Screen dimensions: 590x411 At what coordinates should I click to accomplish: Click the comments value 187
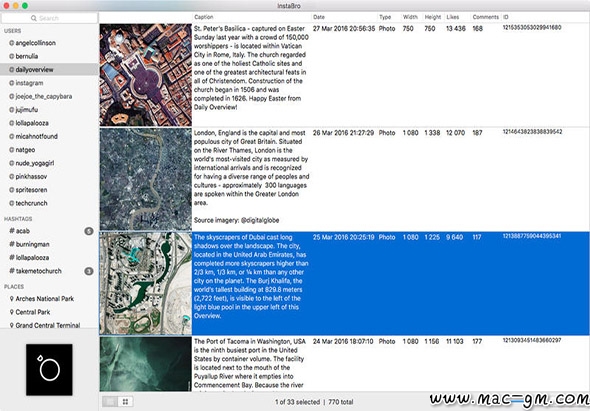477,133
